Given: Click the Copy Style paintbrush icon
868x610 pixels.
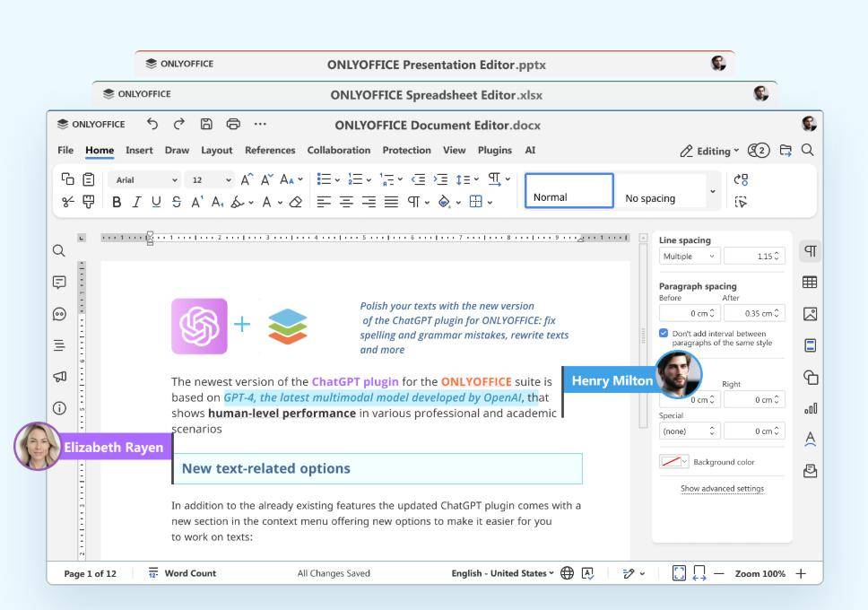Looking at the screenshot, I should [89, 202].
